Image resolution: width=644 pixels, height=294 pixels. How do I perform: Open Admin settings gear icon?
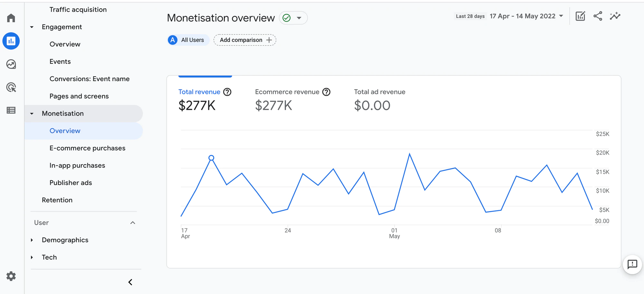pyautogui.click(x=11, y=276)
